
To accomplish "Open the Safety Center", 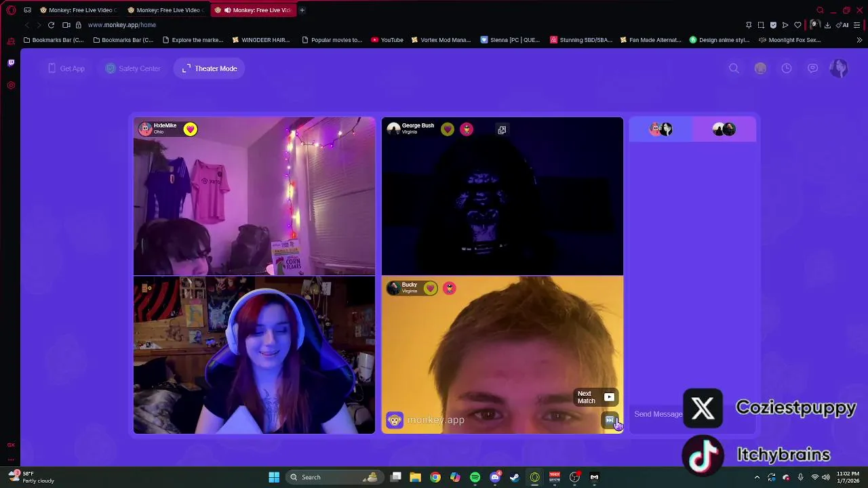I will pos(133,68).
